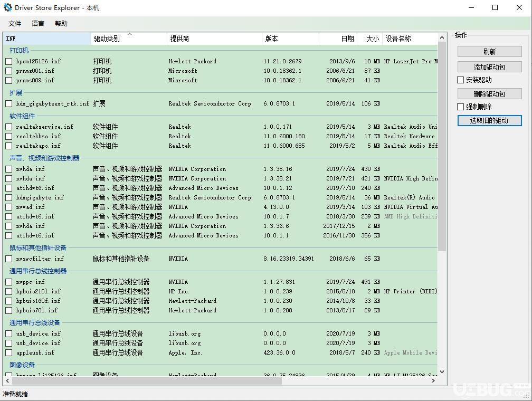Screen dimensions: 532x401
Task: Click the vertical scrollbar down arrow
Action: [x=443, y=371]
